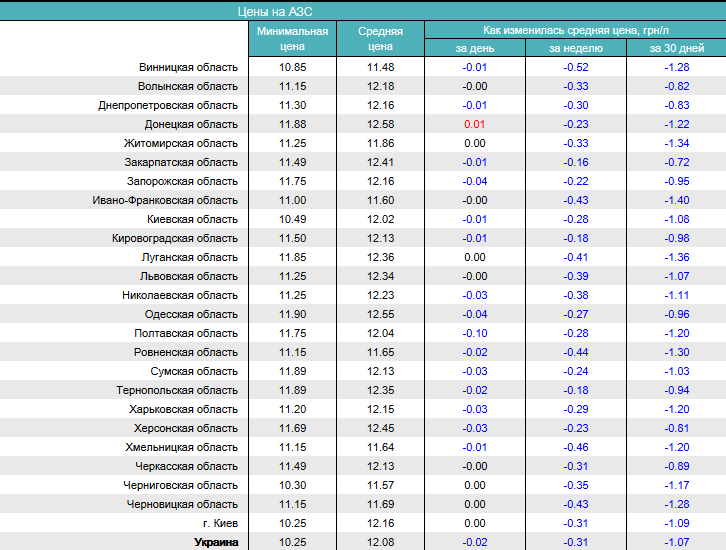
Task: Click the "Как изменилась средняя цена, грн/л" header
Action: tap(575, 30)
